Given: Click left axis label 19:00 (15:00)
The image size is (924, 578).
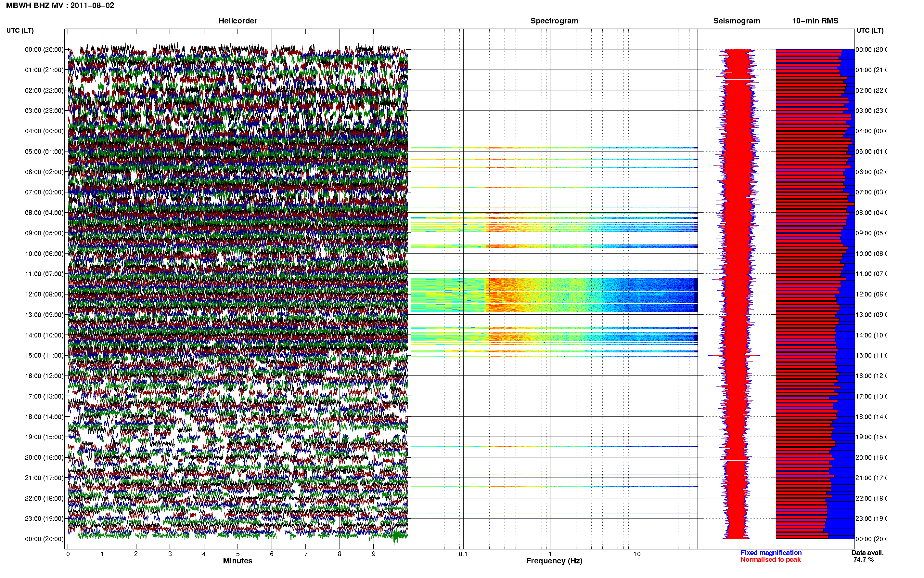Looking at the screenshot, I should point(44,437).
